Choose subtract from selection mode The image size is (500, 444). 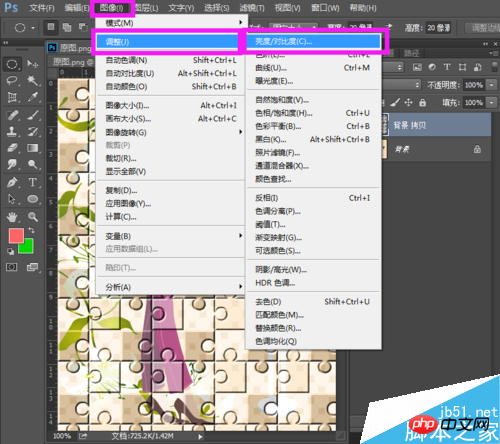83,27
